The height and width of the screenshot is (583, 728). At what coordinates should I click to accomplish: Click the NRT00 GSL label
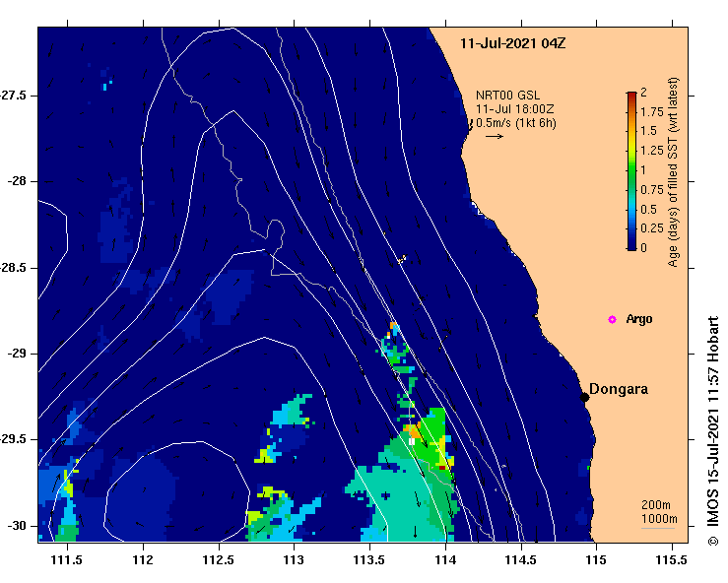507,96
